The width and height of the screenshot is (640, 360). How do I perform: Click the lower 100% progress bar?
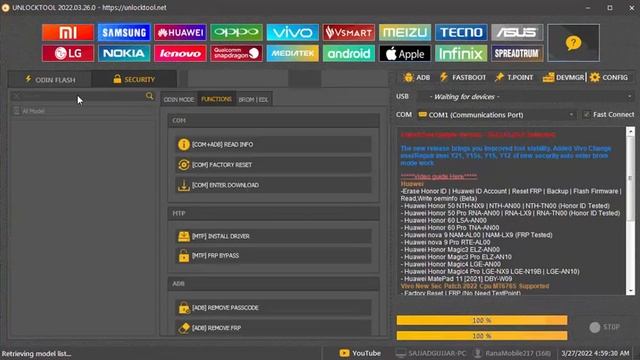[x=482, y=336]
